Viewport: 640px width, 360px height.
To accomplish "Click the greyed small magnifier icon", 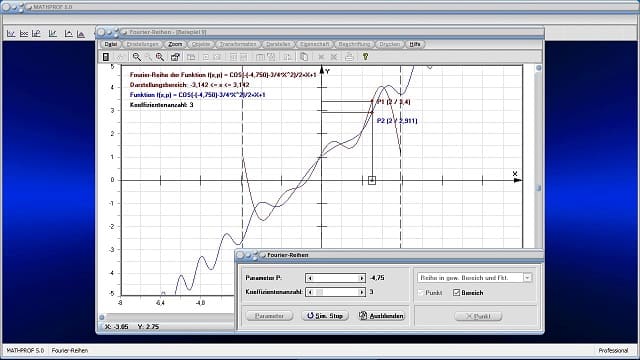I will click(x=149, y=57).
